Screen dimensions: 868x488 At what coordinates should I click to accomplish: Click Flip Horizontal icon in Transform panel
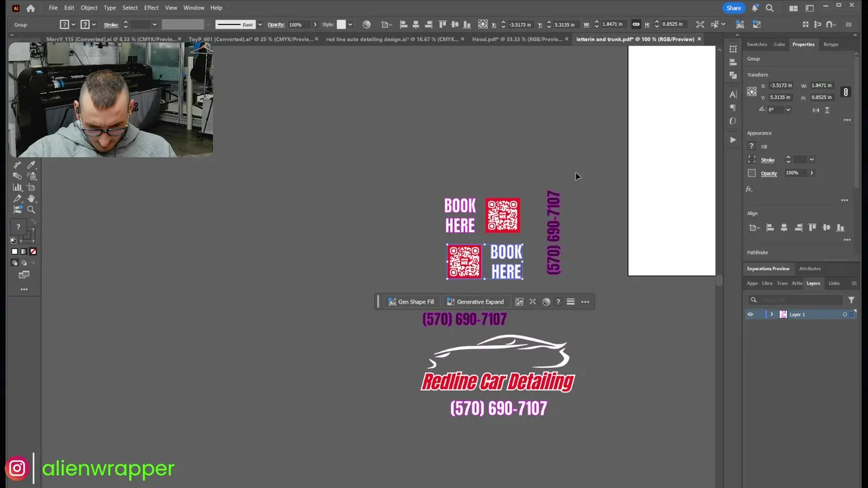click(x=816, y=110)
